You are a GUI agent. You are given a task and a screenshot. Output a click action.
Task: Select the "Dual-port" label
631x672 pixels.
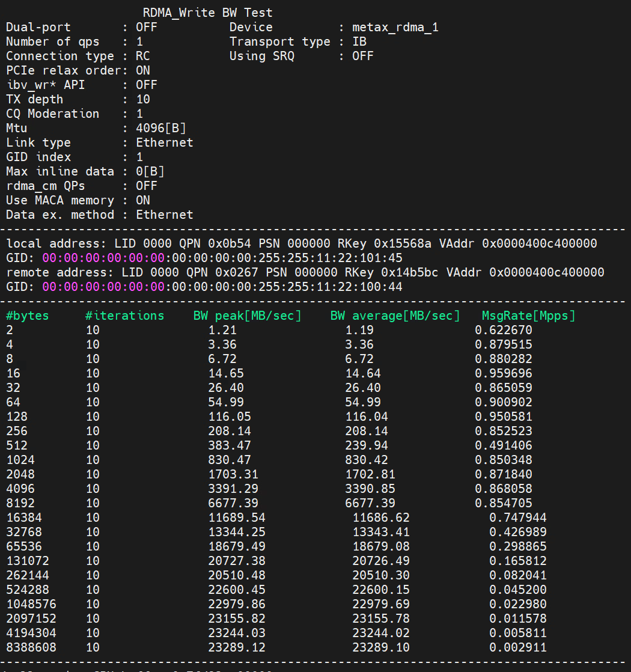coord(38,28)
